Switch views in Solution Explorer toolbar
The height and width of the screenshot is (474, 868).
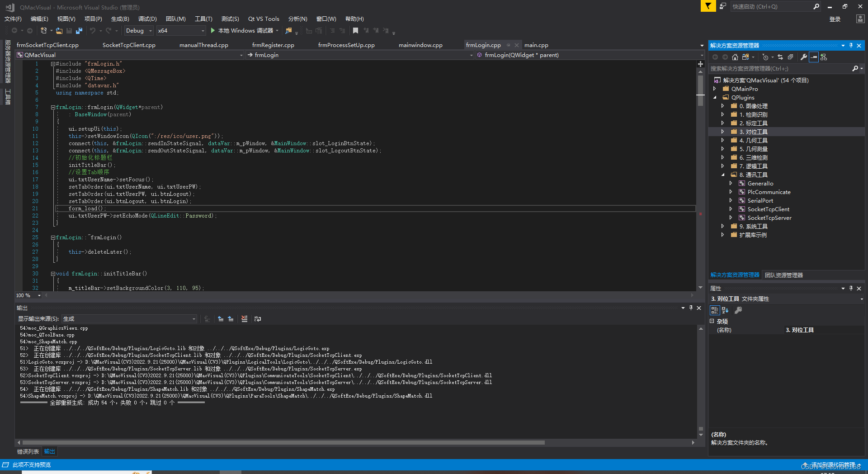745,57
